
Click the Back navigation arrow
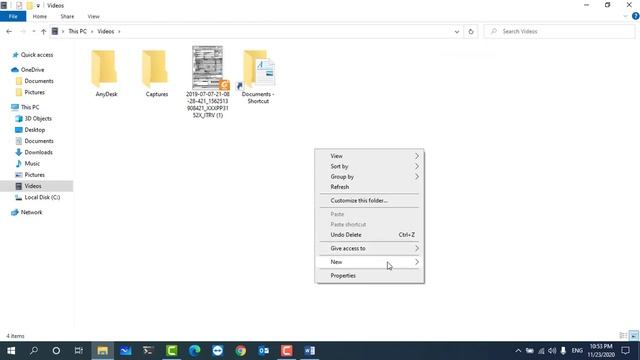[9, 31]
